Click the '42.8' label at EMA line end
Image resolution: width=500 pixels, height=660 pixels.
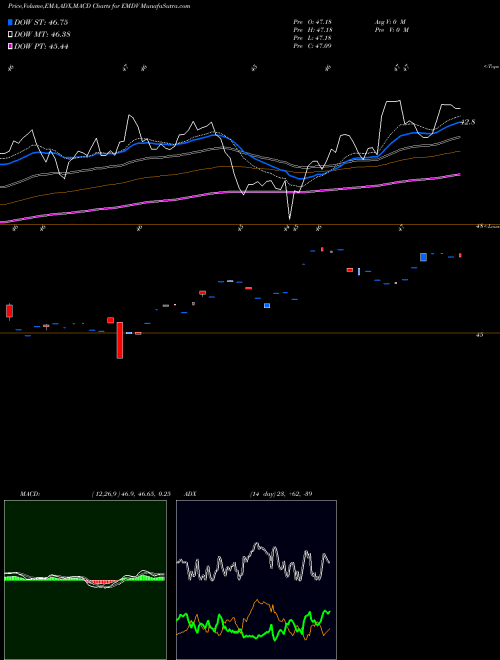tap(468, 122)
